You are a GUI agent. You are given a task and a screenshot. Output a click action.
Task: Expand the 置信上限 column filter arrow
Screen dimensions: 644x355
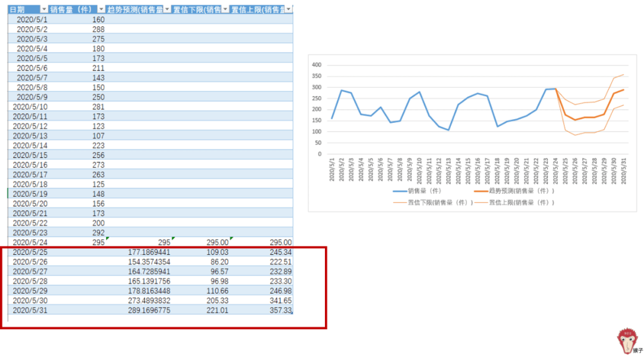click(x=290, y=10)
